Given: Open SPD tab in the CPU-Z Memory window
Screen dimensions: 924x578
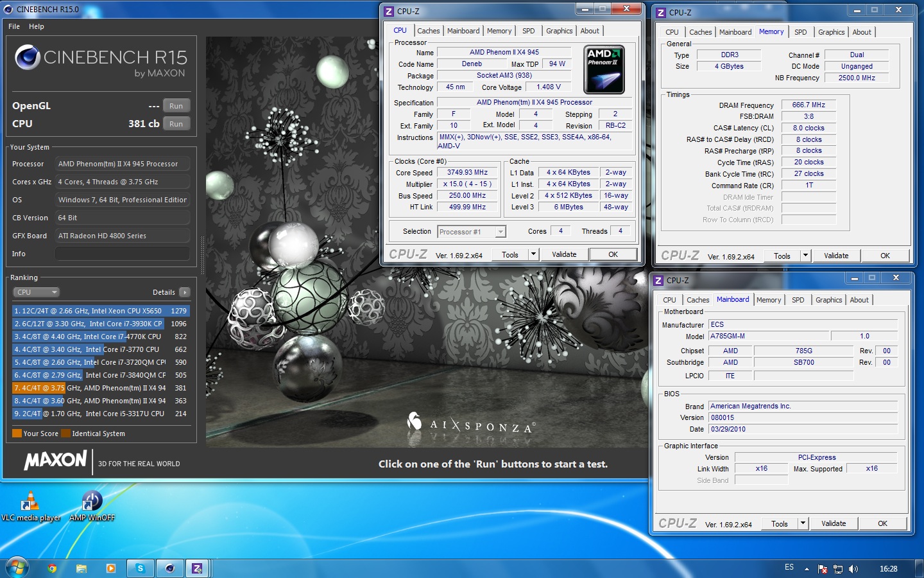Looking at the screenshot, I should tap(801, 32).
